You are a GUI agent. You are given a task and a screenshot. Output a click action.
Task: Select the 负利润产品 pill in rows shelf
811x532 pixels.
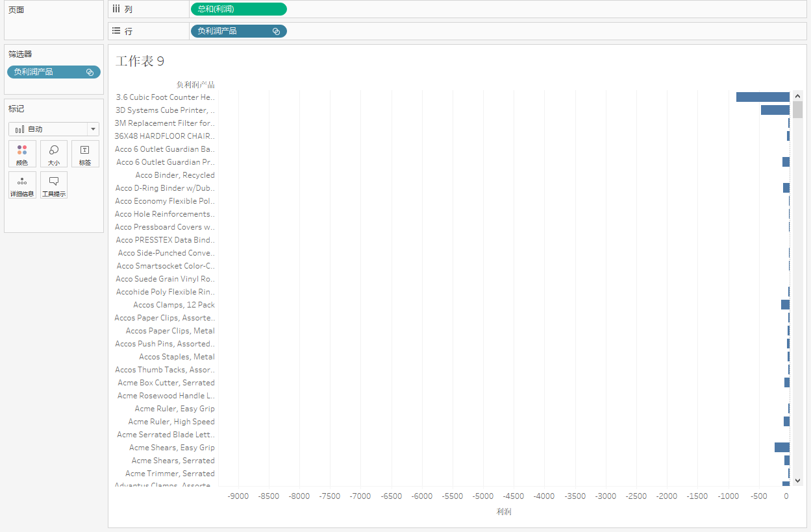tap(238, 31)
